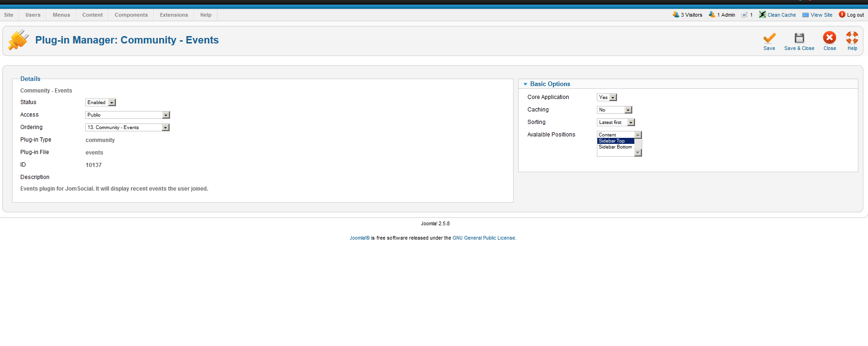This screenshot has height=346, width=868.
Task: Click the 'Events plugin for JomSocial' description
Action: click(x=114, y=189)
